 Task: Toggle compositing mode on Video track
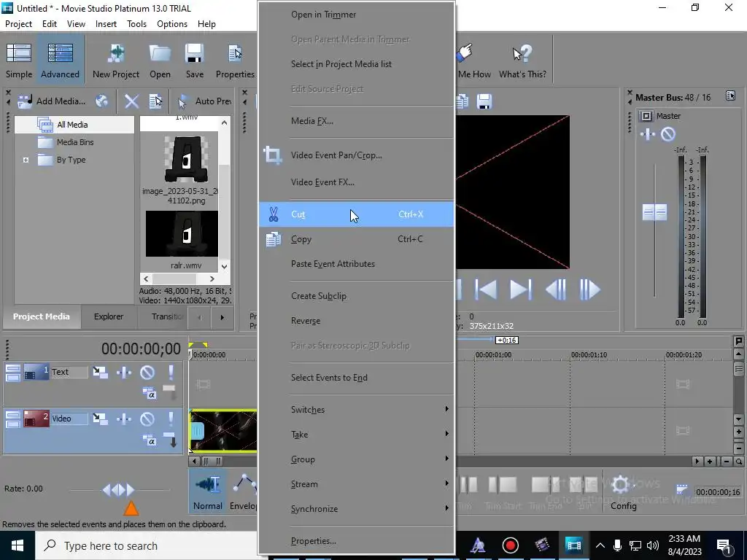(x=149, y=440)
